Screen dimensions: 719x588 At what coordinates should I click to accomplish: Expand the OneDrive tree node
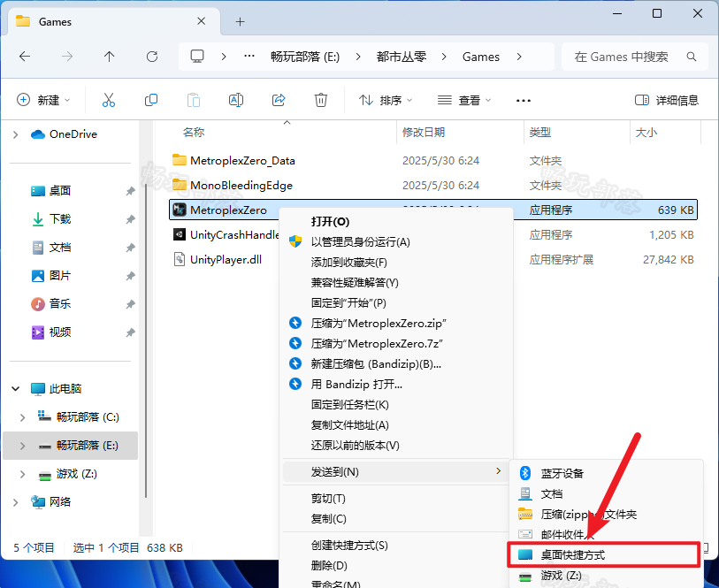16,134
